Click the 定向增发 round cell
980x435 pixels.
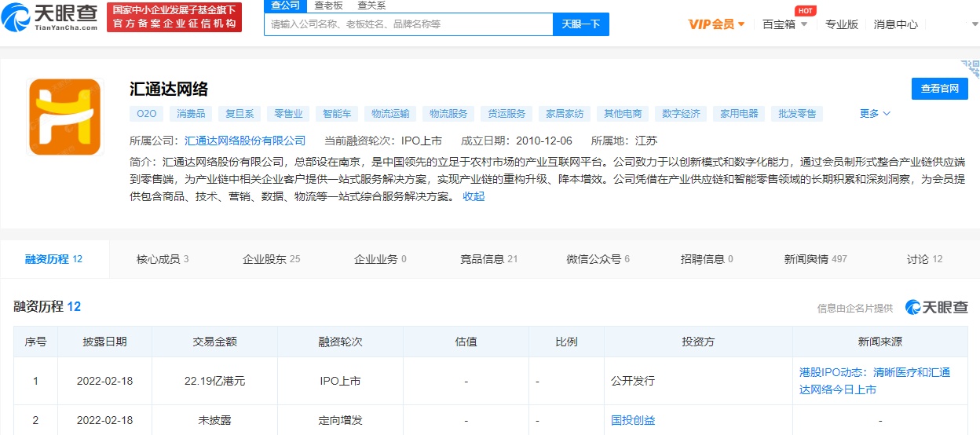(340, 420)
